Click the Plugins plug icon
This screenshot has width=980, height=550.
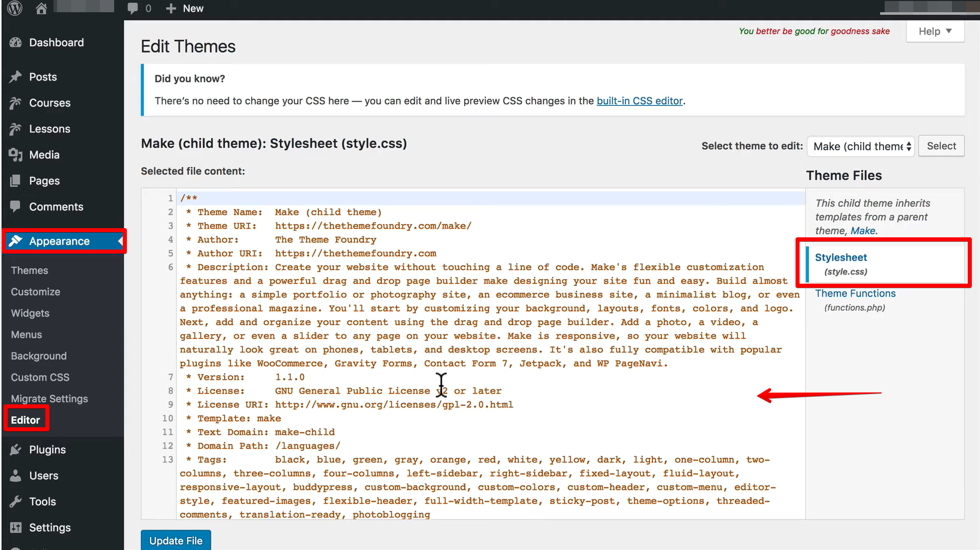15,450
